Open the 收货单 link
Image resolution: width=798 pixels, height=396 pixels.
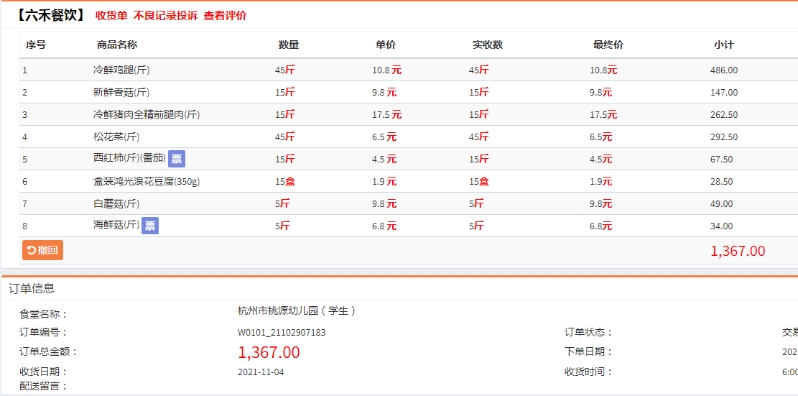pos(111,15)
